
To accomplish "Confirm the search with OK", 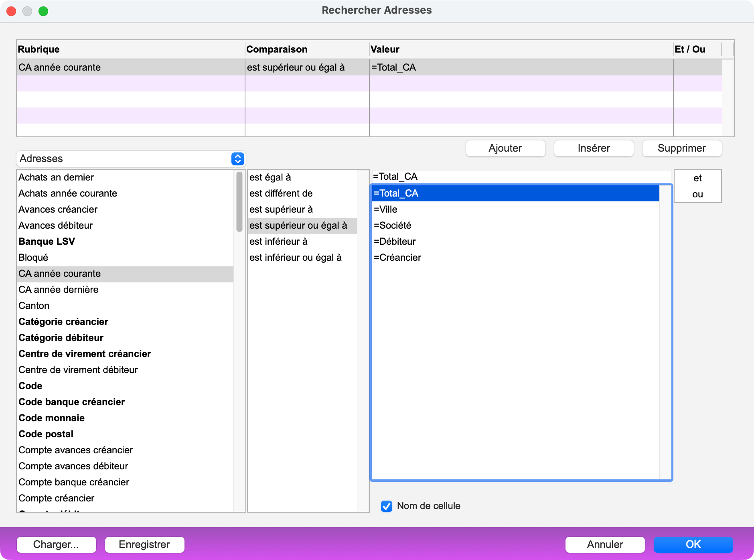I will coord(693,544).
